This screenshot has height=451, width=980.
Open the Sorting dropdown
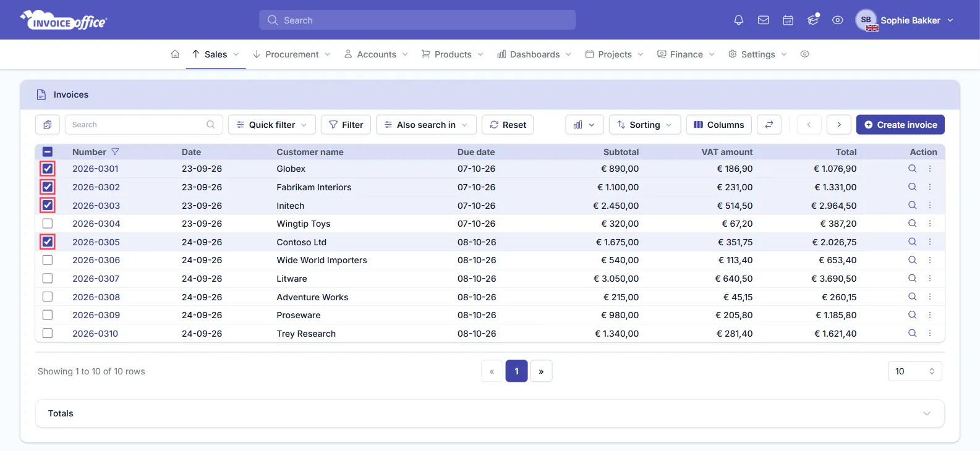click(x=645, y=125)
